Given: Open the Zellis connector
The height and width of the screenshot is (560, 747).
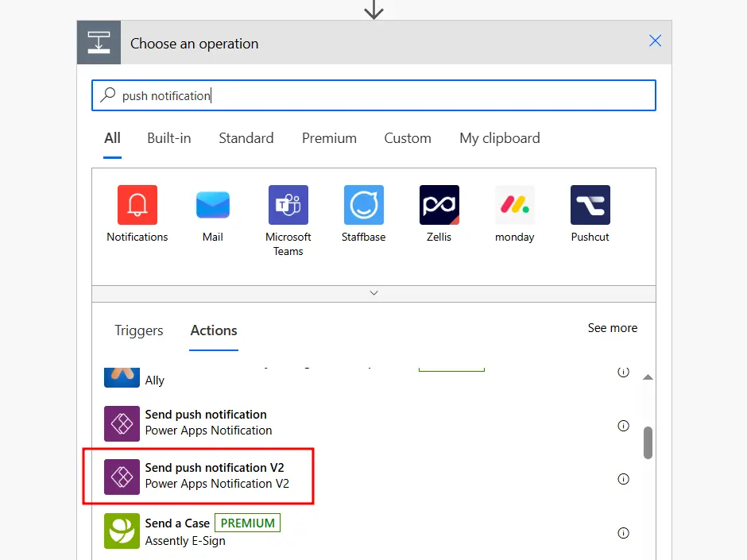Looking at the screenshot, I should coord(439,205).
